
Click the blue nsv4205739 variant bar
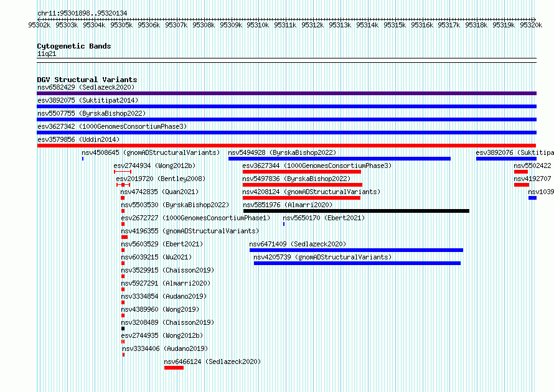click(x=357, y=263)
